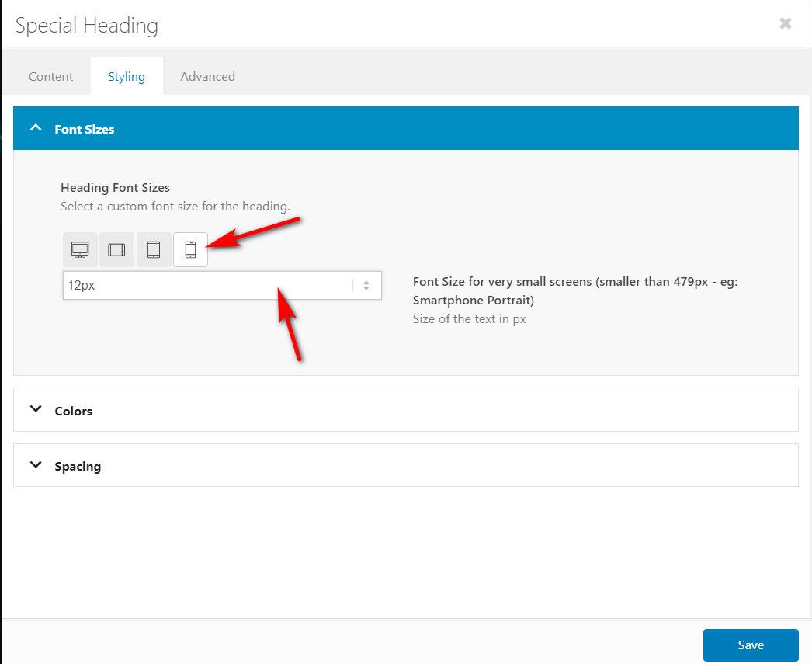Screen dimensions: 812x664
Task: Expand the Colors section
Action: [x=405, y=410]
